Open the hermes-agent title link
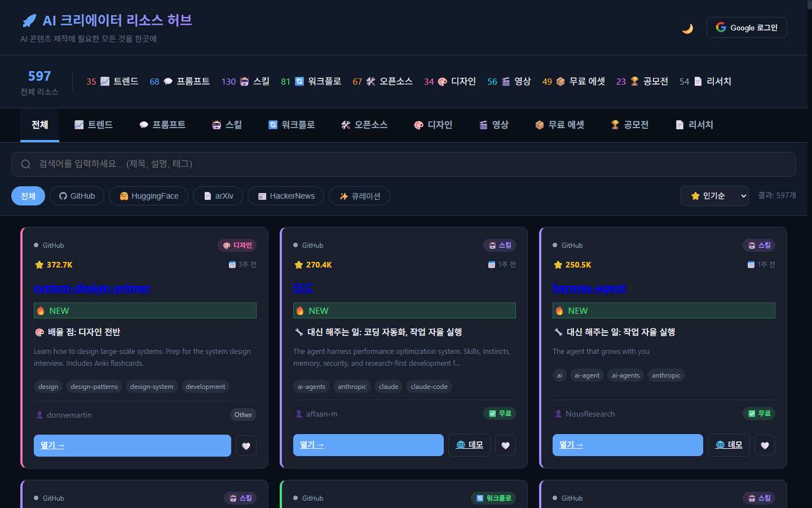 pos(589,288)
